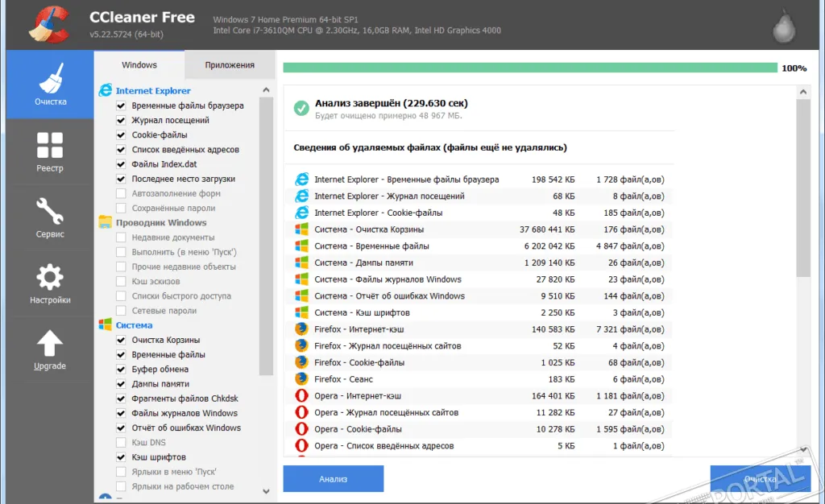Click Firefox icon of Интернет-кэш result
The width and height of the screenshot is (825, 504).
click(x=301, y=329)
